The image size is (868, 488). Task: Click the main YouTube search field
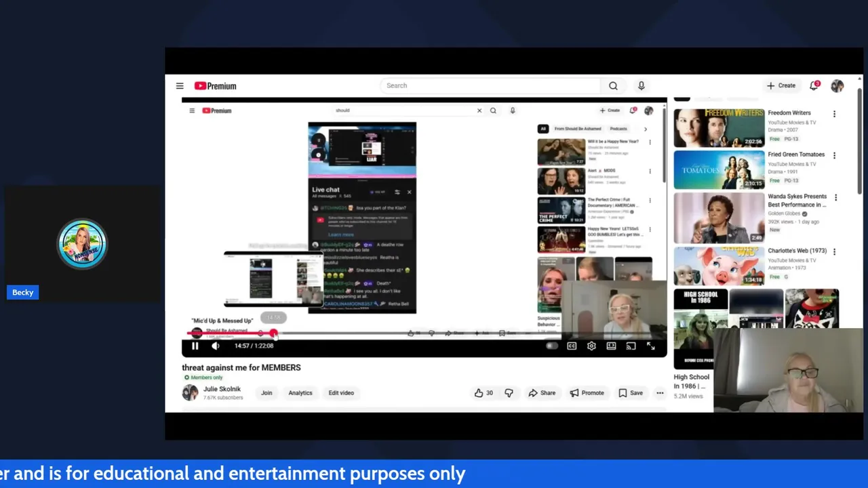click(x=490, y=85)
